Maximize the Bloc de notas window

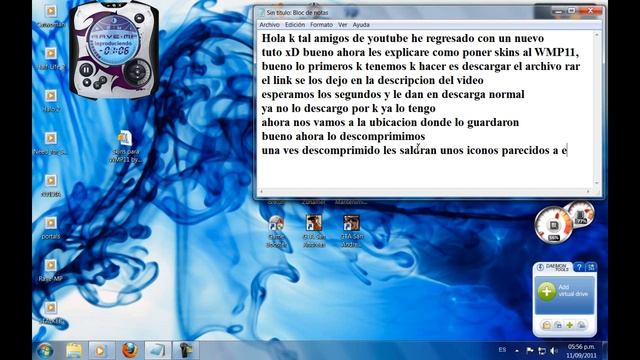[572, 11]
